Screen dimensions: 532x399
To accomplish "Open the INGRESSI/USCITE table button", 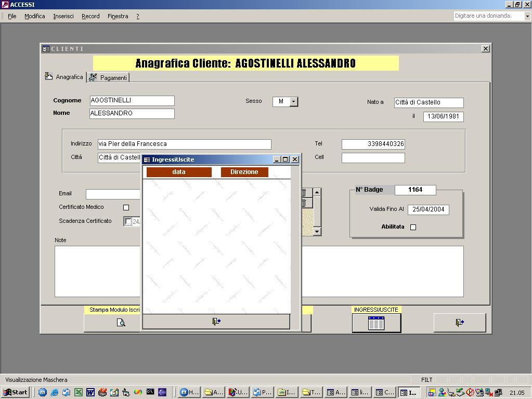I will pos(377,323).
